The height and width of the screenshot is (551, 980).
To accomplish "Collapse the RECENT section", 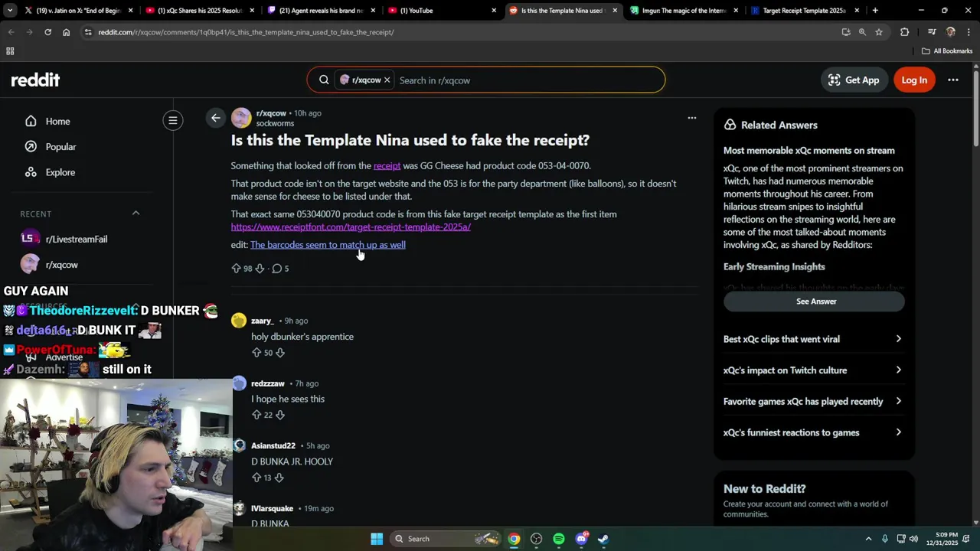I will click(x=136, y=214).
